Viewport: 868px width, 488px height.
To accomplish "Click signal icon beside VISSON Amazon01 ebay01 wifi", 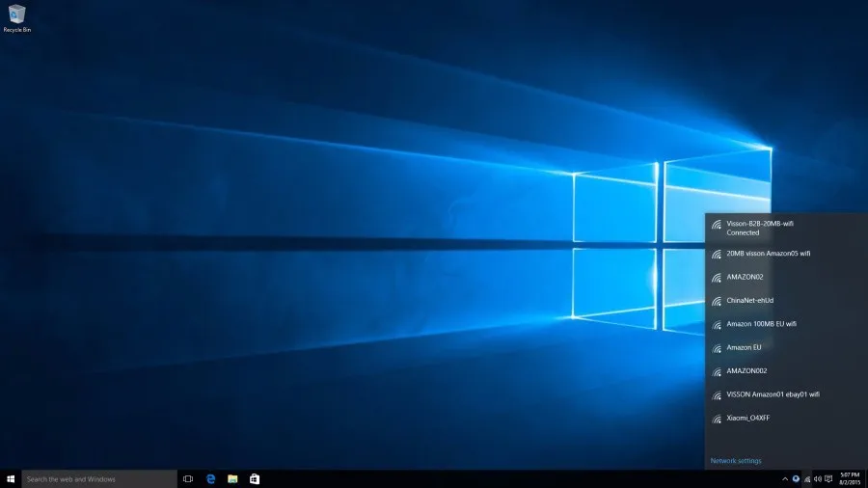I will [717, 395].
